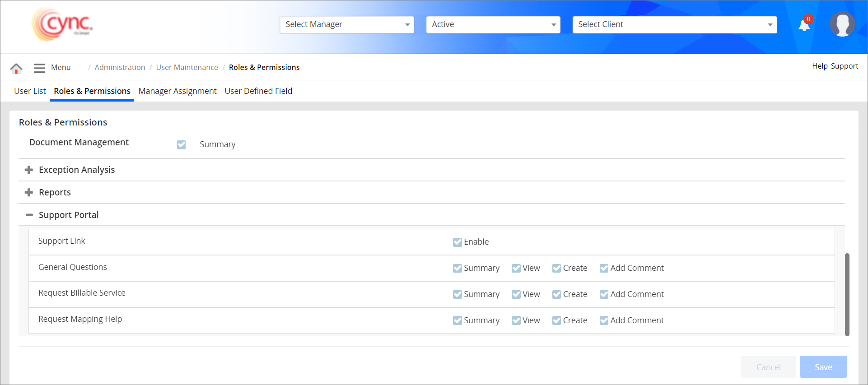Image resolution: width=868 pixels, height=385 pixels.
Task: Switch to the User List tab
Action: [30, 91]
